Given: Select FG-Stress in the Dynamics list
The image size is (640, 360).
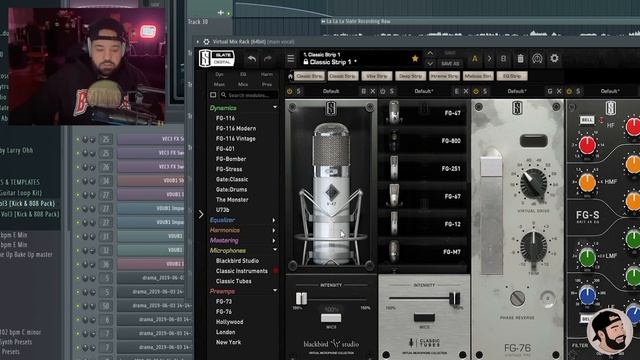Looking at the screenshot, I should (x=229, y=169).
